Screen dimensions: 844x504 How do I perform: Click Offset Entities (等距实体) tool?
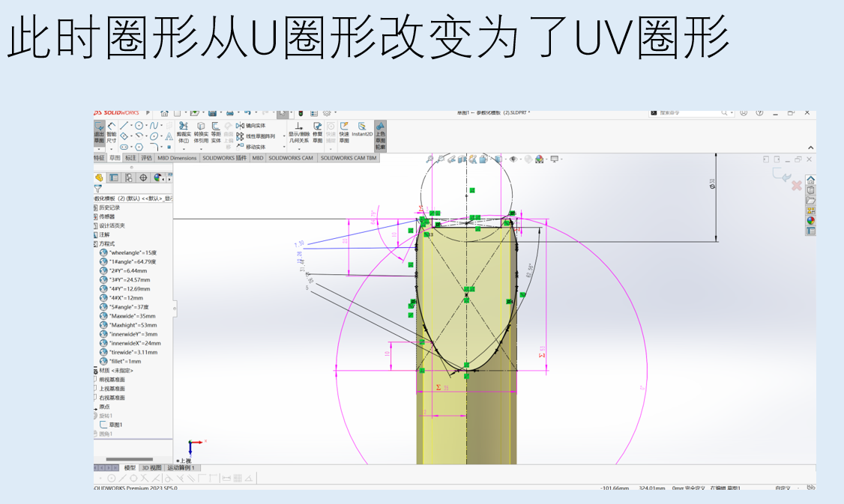point(216,133)
